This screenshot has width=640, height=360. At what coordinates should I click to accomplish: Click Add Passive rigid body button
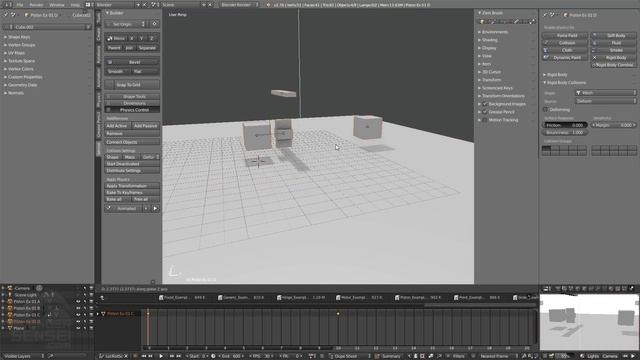[145, 126]
